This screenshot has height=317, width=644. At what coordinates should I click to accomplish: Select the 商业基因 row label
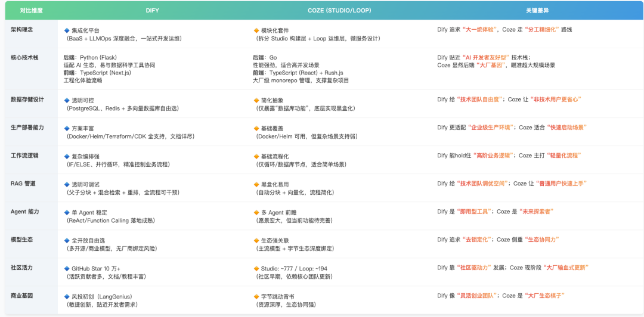coord(21,296)
